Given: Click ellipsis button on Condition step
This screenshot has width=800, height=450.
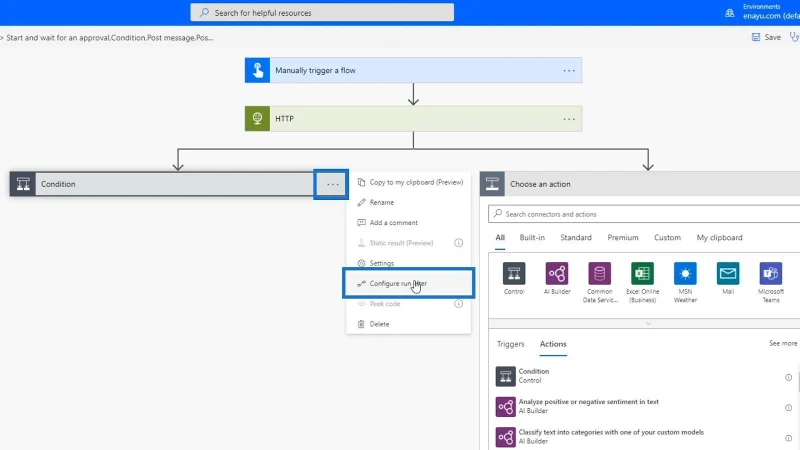Looking at the screenshot, I should click(x=332, y=184).
